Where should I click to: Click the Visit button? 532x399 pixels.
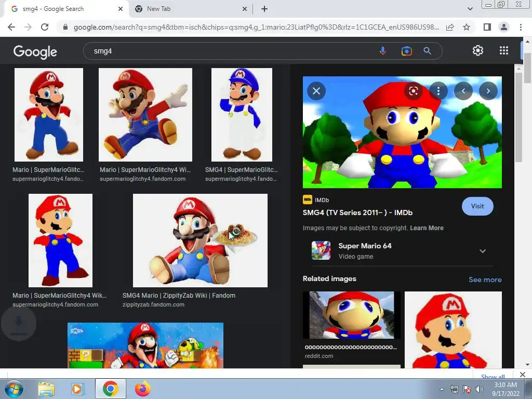(477, 206)
